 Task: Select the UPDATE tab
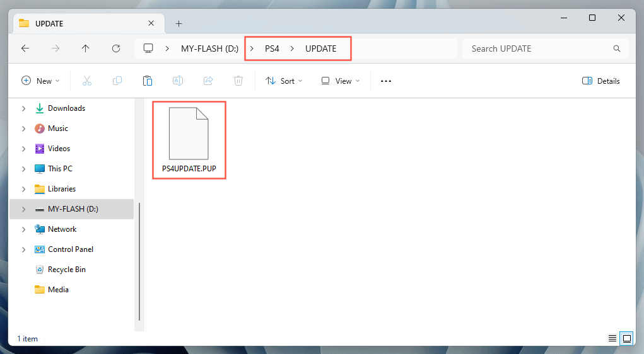coord(82,23)
